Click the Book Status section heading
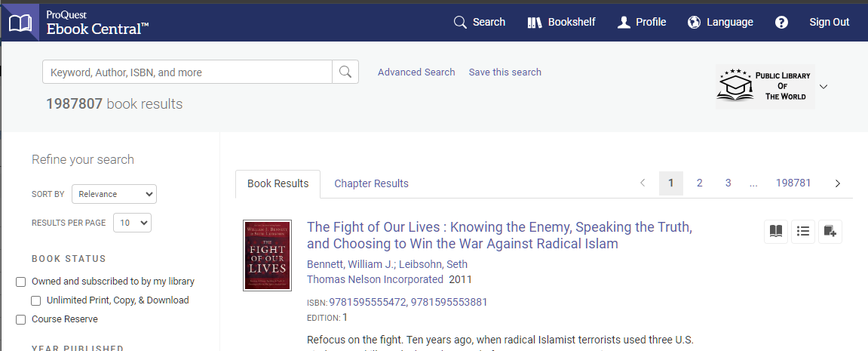This screenshot has height=351, width=868. tap(69, 259)
